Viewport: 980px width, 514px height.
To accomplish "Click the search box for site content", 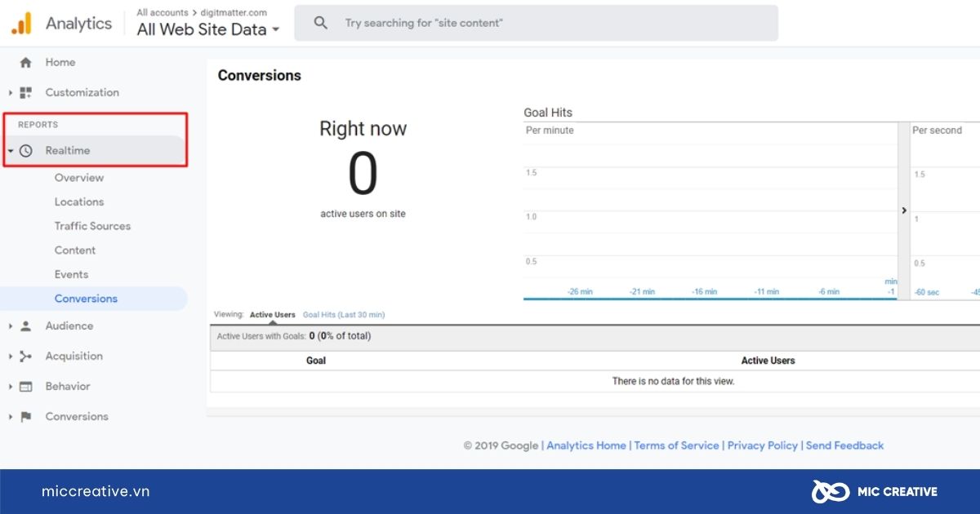I will point(537,23).
